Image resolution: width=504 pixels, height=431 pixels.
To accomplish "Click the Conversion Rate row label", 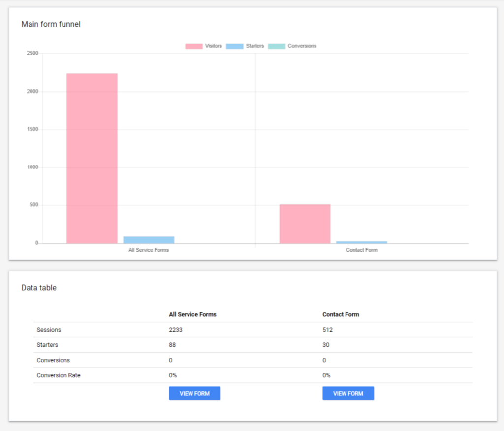I will click(x=58, y=375).
